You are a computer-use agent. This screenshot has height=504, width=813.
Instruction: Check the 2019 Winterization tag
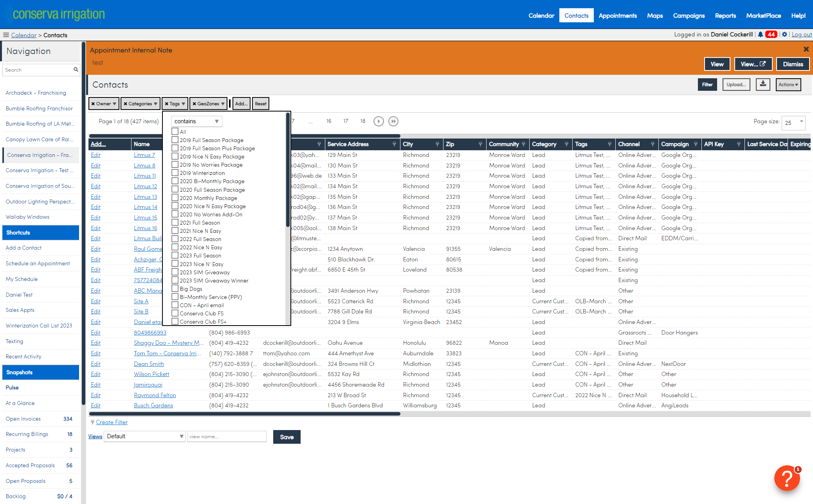[175, 173]
